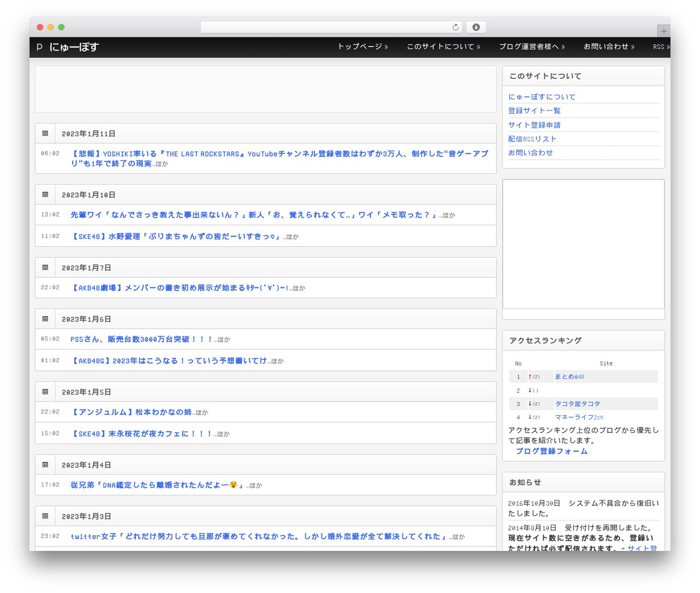Click the blue down arrow in ranking row 4

[x=530, y=417]
